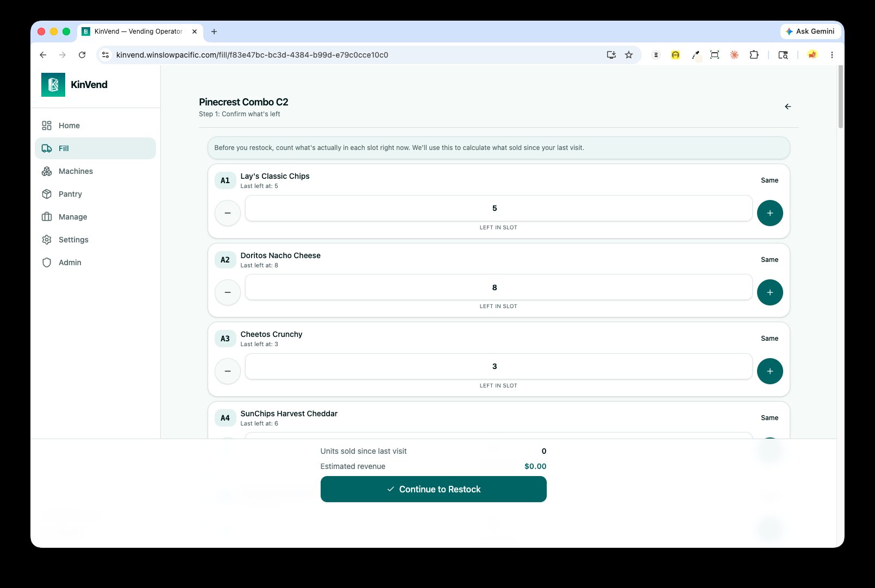Click the KinVend logo icon
The height and width of the screenshot is (588, 875).
[53, 85]
